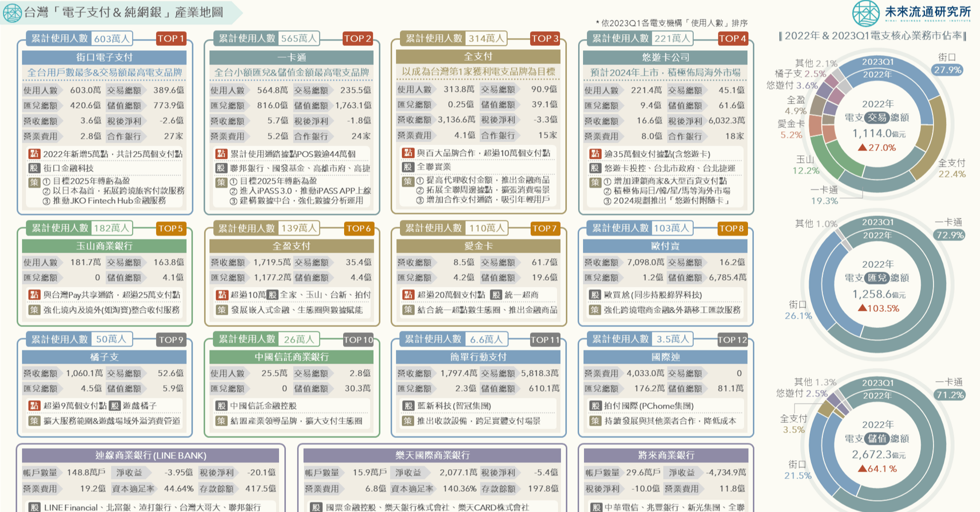980x512 pixels.
Task: Click the TOP 4 badge
Action: point(733,38)
